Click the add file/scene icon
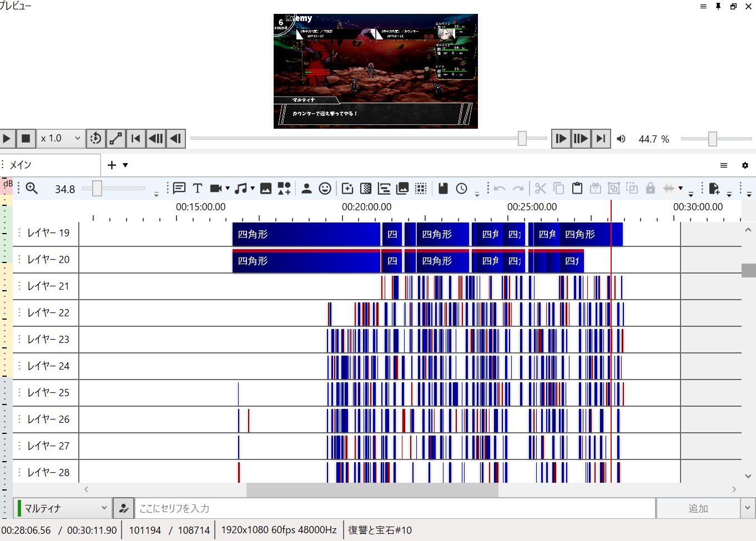This screenshot has height=541, width=756. click(x=714, y=189)
